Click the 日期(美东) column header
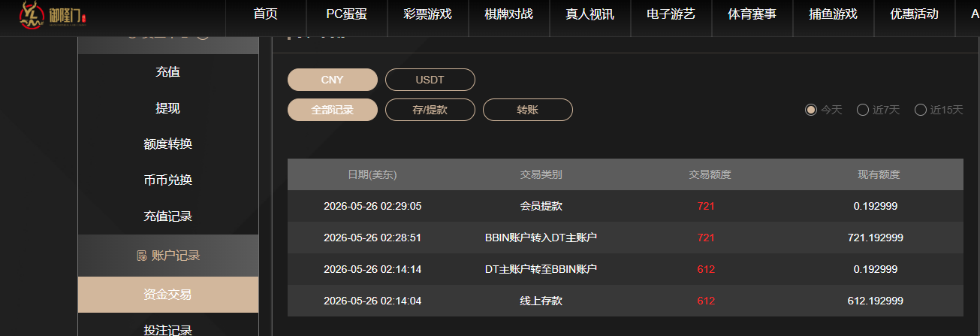 [x=372, y=174]
